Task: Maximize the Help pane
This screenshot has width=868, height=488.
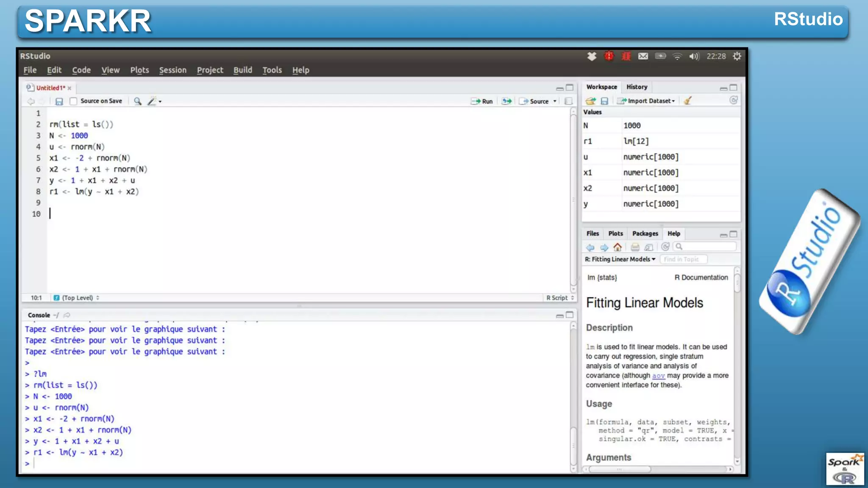Action: click(x=734, y=234)
